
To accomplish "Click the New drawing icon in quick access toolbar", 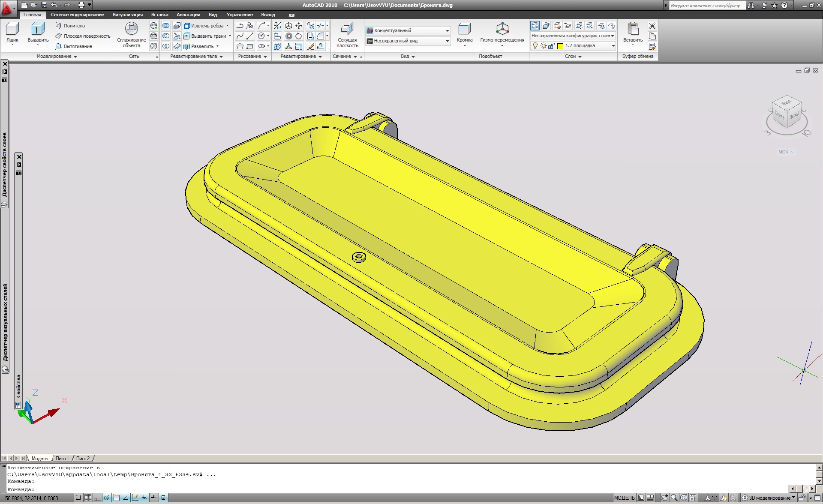I will pos(24,5).
